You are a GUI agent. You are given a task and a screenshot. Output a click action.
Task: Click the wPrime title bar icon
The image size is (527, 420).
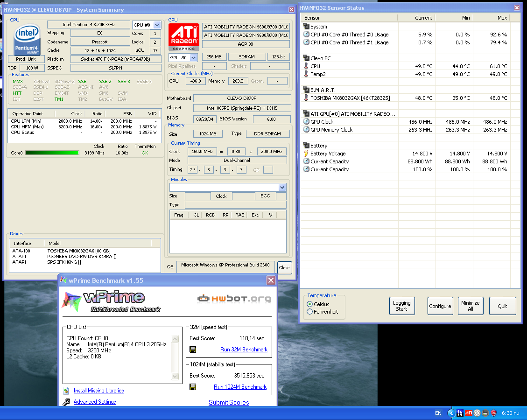[x=63, y=280]
